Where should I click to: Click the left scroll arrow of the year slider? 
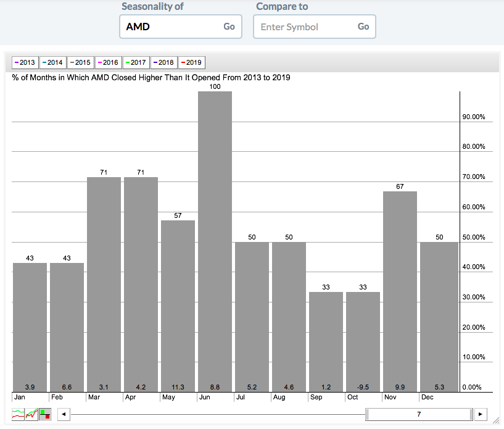[62, 414]
